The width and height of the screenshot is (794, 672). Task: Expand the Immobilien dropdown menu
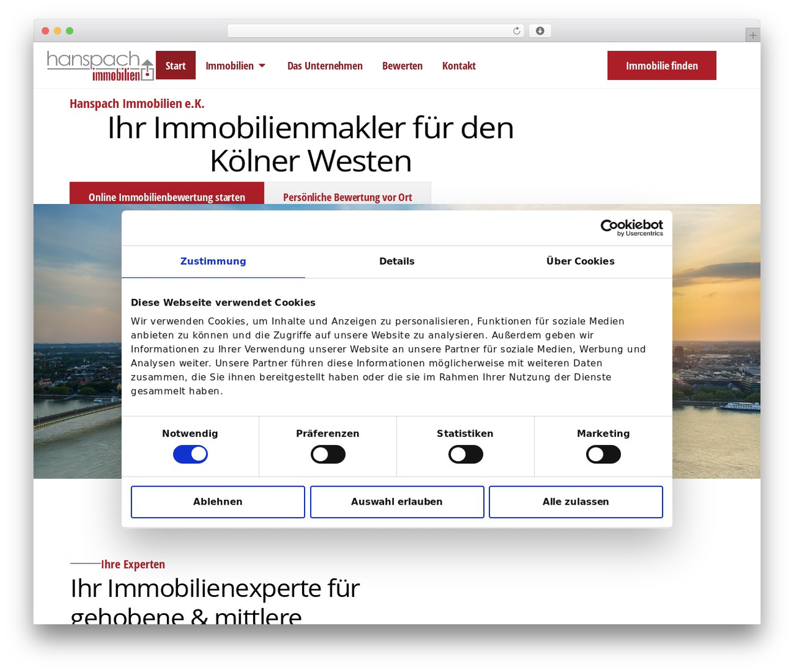click(x=235, y=66)
